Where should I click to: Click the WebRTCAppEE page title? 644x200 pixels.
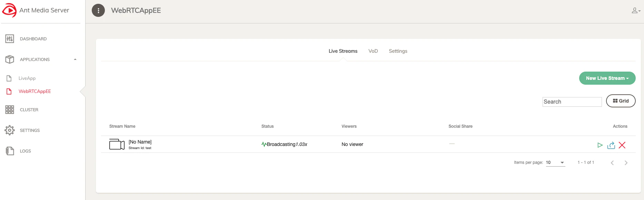click(136, 11)
